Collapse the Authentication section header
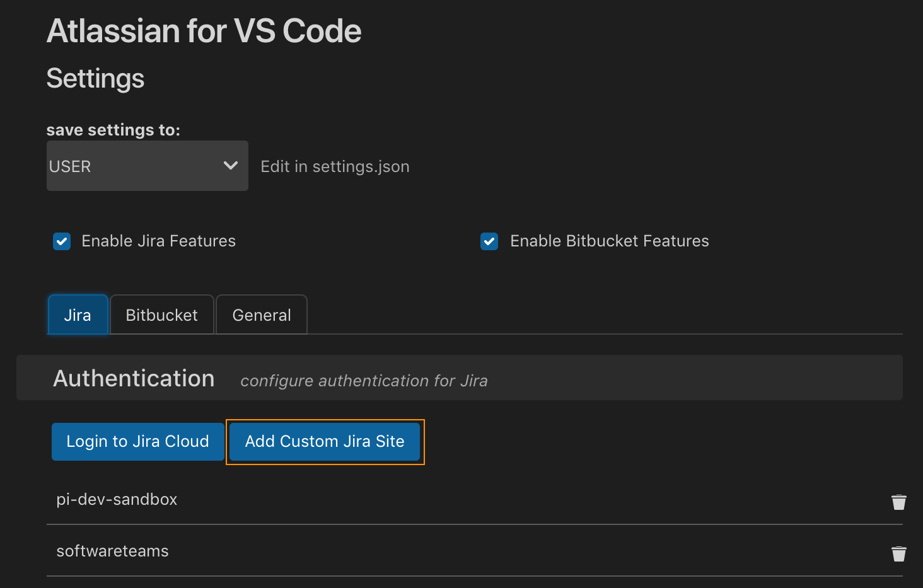Image resolution: width=923 pixels, height=588 pixels. click(134, 378)
